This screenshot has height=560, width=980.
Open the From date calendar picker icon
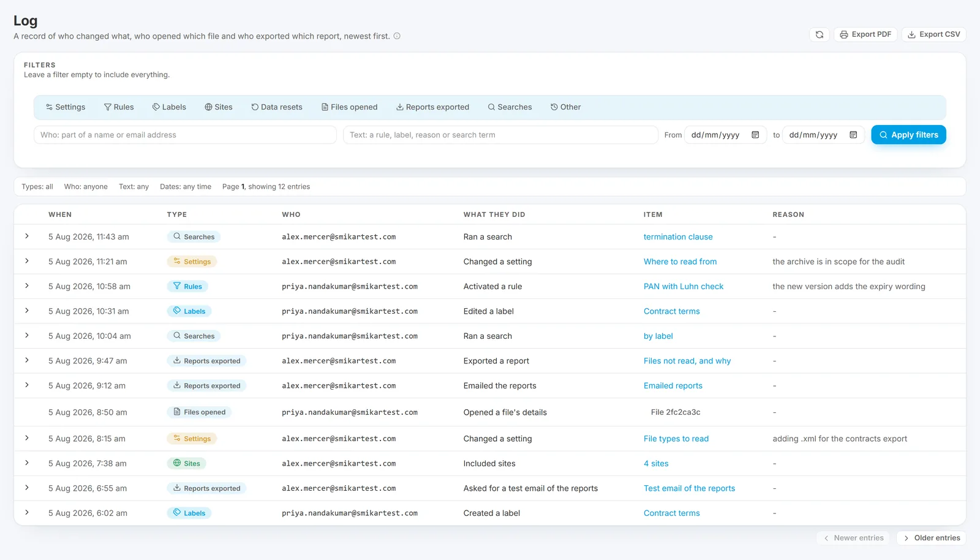(x=755, y=135)
